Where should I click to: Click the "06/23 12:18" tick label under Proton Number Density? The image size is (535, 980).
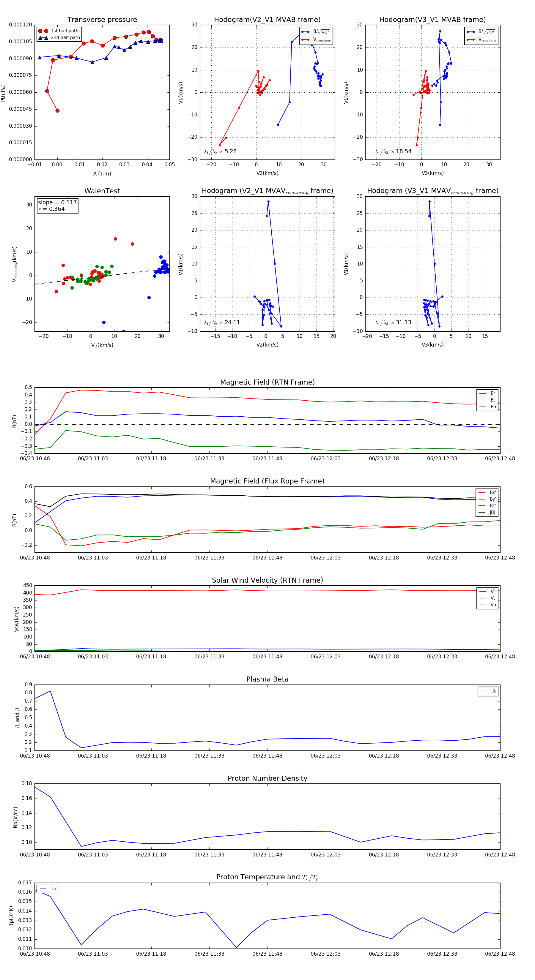(x=384, y=855)
